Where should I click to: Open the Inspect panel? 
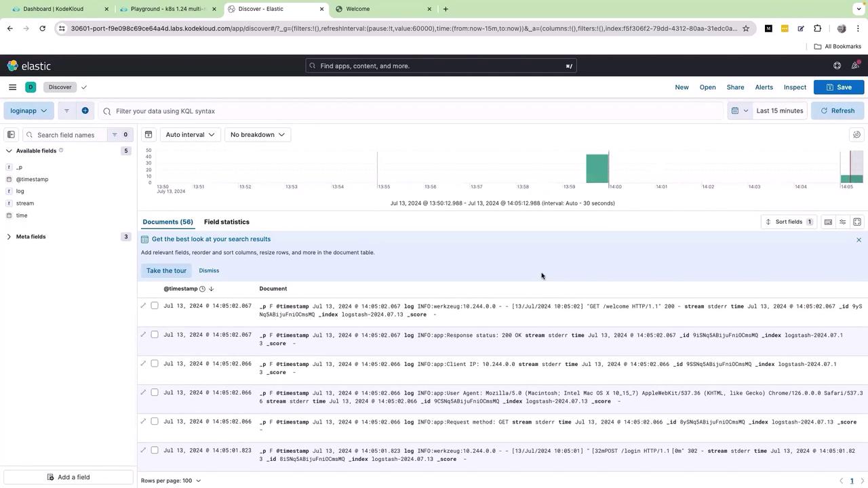[795, 87]
